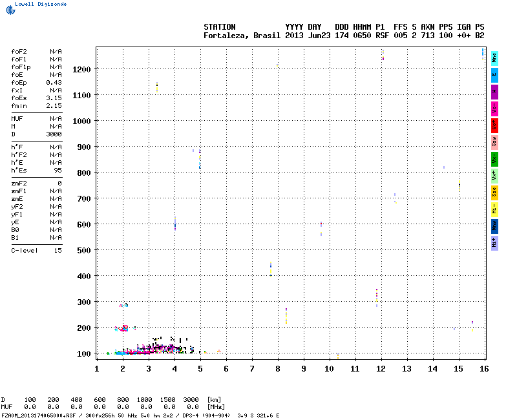Click the B0 parameter label
The height and width of the screenshot is (420, 517).
[15, 230]
